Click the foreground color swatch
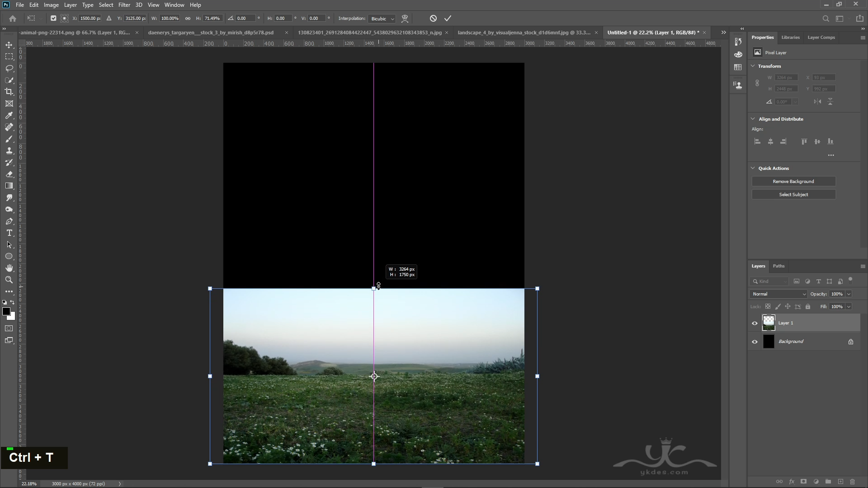 click(6, 312)
